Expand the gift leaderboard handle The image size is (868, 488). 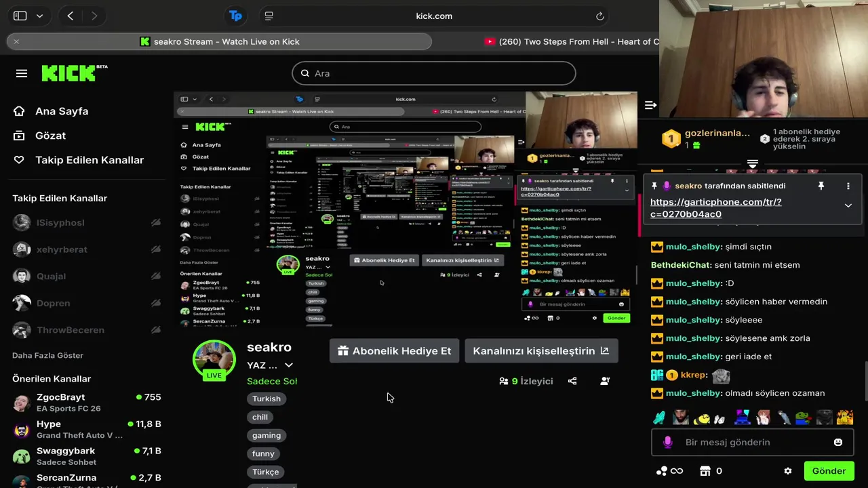pos(752,164)
